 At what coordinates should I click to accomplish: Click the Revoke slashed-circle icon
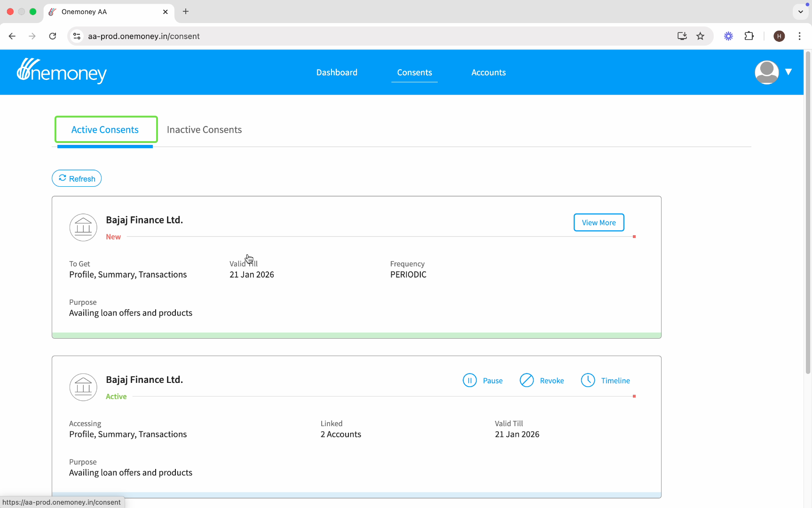click(527, 381)
